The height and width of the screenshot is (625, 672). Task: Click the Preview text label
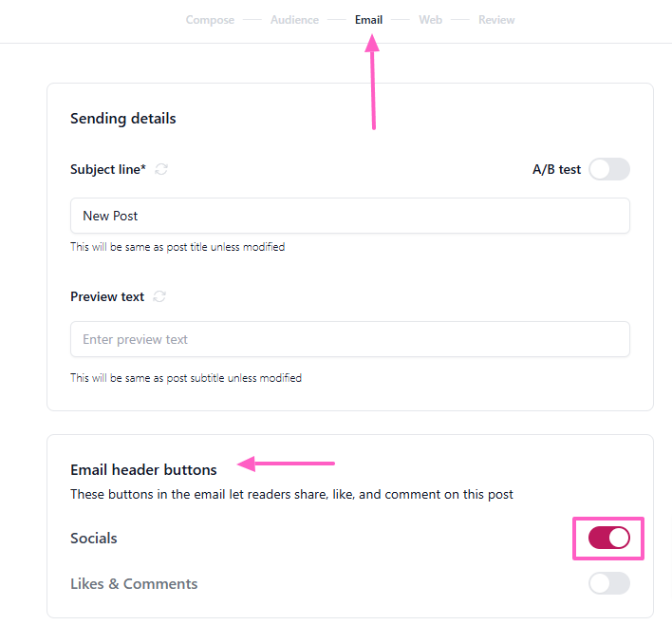point(107,296)
